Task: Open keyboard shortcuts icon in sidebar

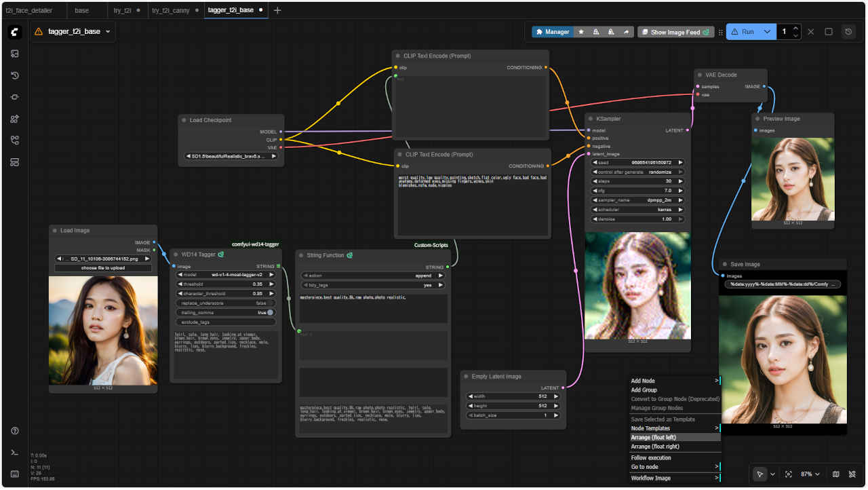Action: coord(15,474)
